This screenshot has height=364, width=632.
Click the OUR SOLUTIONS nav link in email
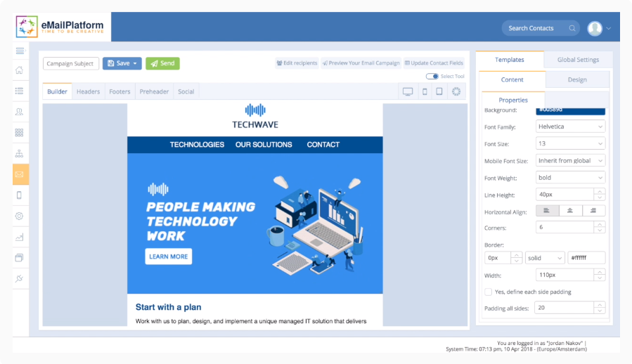[x=264, y=145]
